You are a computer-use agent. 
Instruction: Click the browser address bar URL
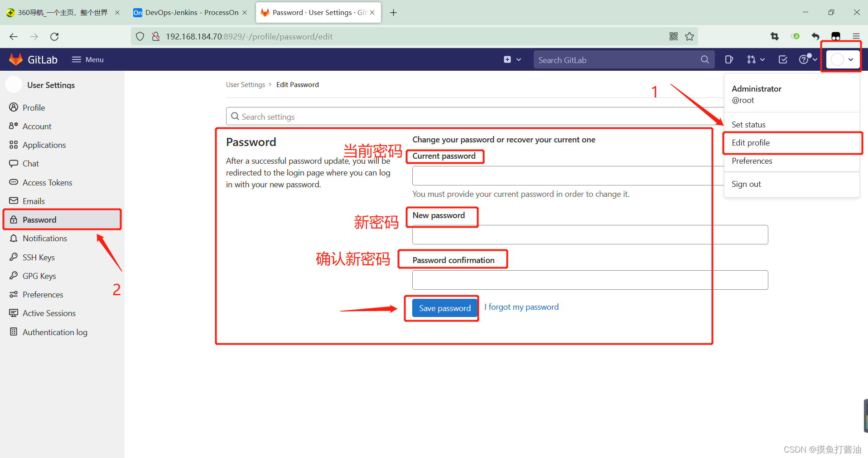pyautogui.click(x=249, y=36)
